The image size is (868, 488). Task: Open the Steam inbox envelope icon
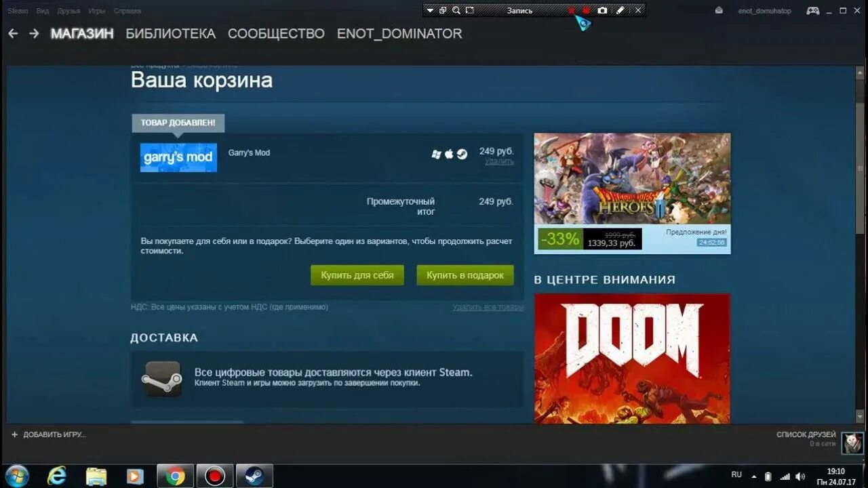point(719,11)
